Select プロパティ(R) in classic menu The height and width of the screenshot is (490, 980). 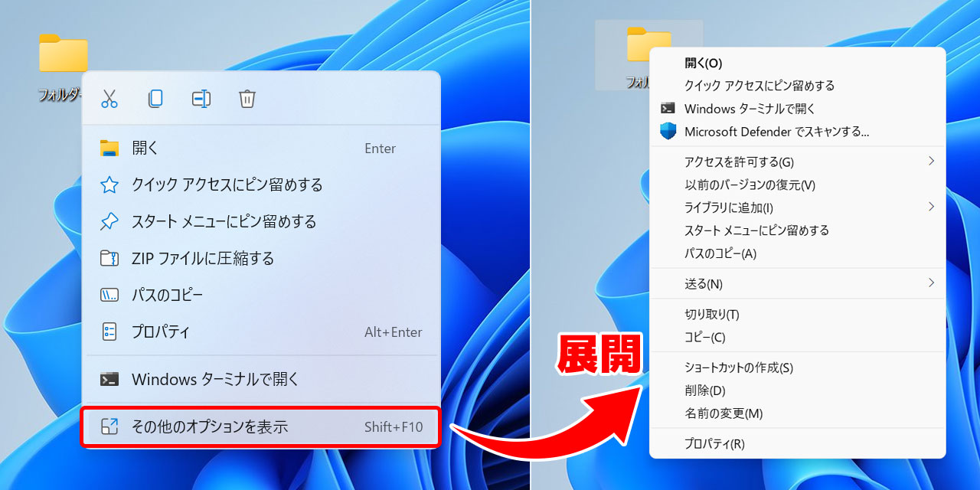coord(798,444)
